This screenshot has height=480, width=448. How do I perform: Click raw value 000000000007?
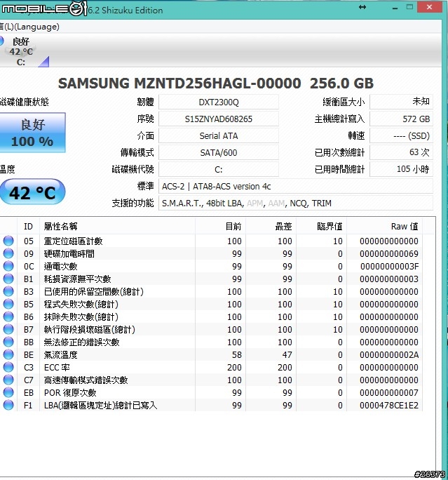(389, 393)
